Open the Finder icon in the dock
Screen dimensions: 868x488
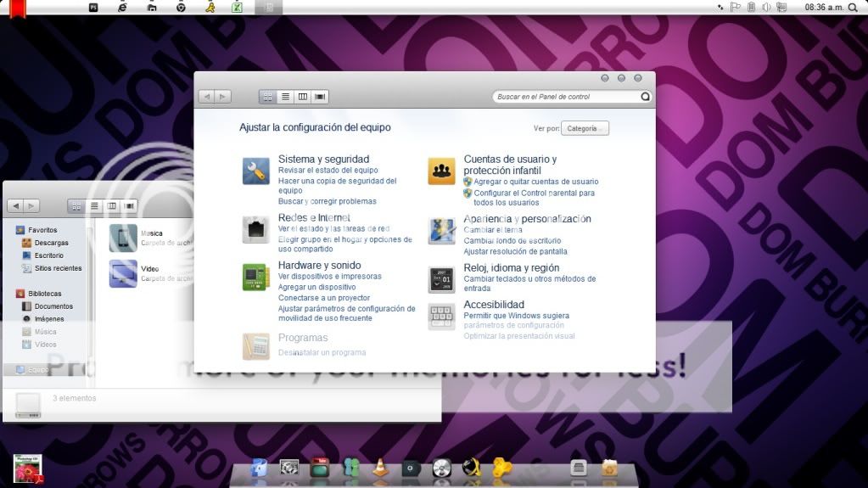259,468
